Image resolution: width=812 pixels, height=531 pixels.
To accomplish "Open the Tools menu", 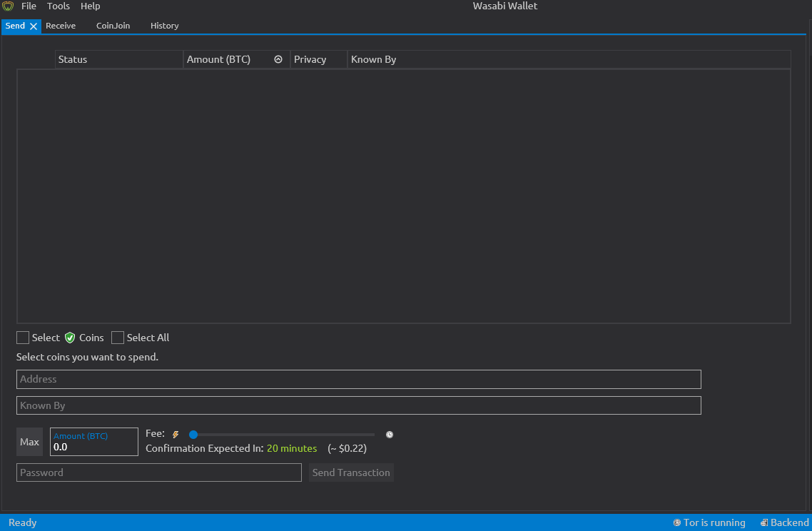I will pos(58,6).
